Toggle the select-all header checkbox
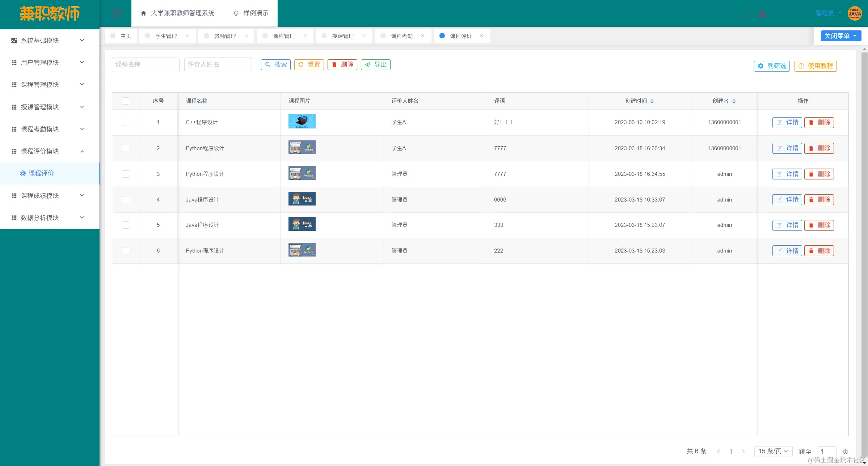 click(126, 101)
